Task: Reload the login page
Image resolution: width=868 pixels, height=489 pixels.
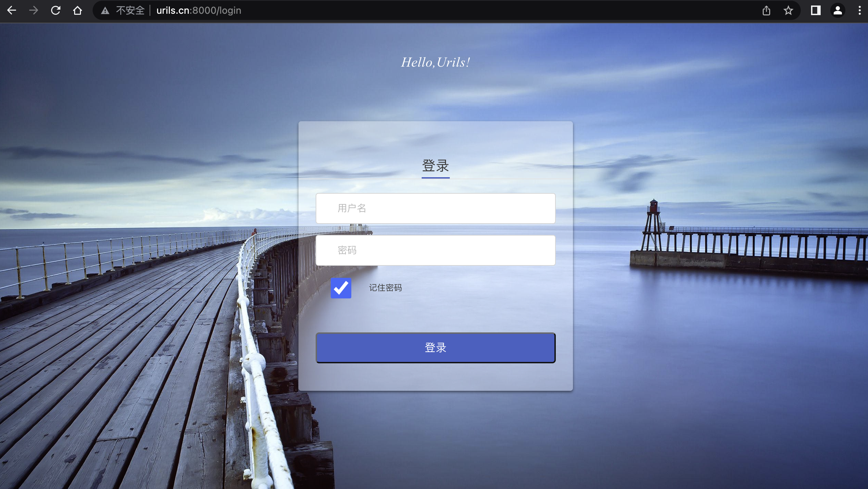Action: click(x=56, y=10)
